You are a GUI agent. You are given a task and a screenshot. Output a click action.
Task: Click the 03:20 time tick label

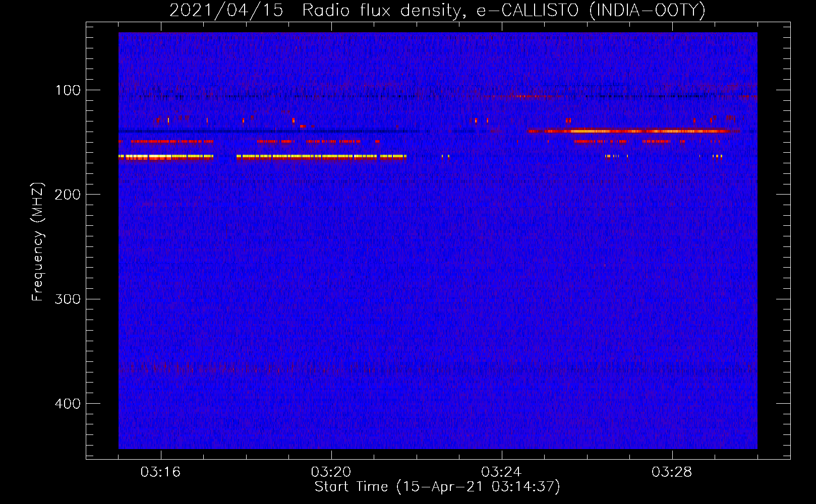point(331,472)
